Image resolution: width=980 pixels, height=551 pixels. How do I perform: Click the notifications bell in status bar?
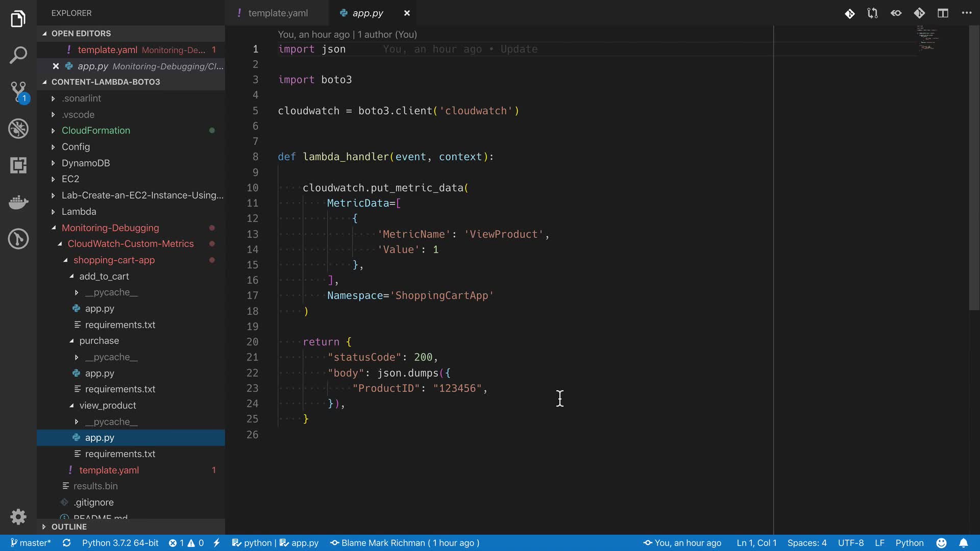tap(963, 543)
